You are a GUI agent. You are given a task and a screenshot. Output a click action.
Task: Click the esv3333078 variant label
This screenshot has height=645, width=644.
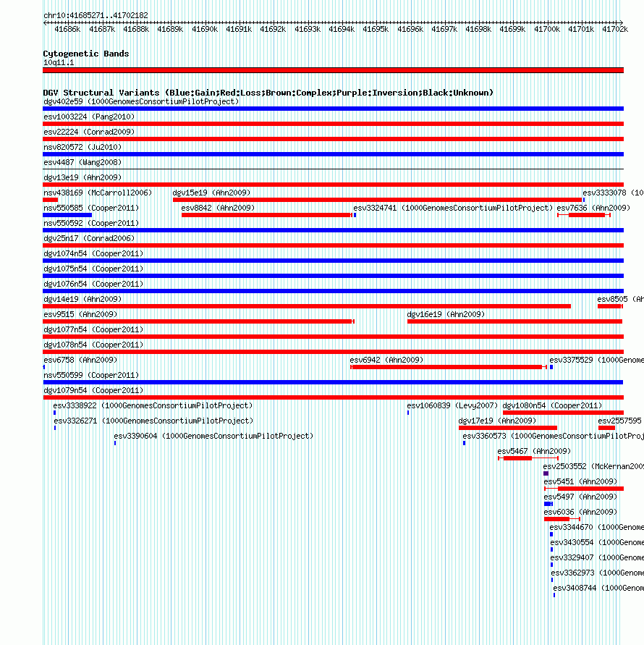613,193
